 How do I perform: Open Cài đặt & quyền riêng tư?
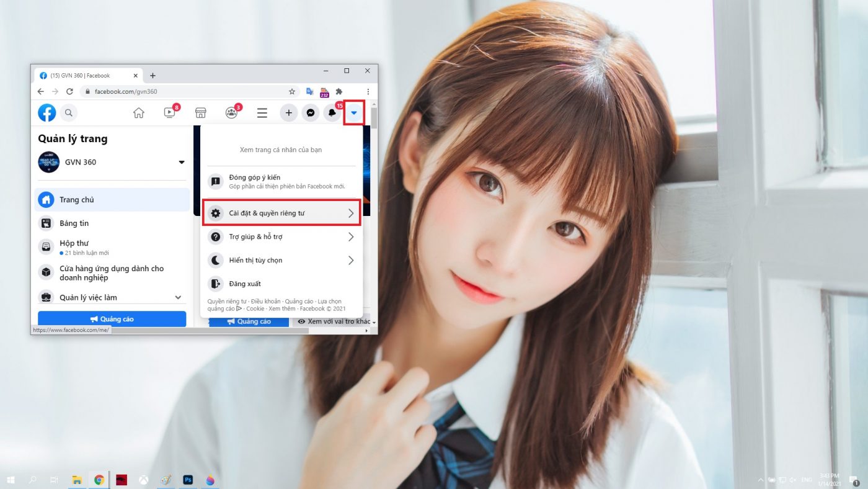click(x=281, y=213)
